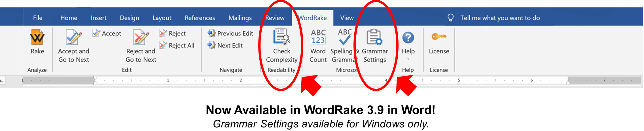Image resolution: width=644 pixels, height=131 pixels.
Task: Reject the current edit
Action: pyautogui.click(x=173, y=33)
